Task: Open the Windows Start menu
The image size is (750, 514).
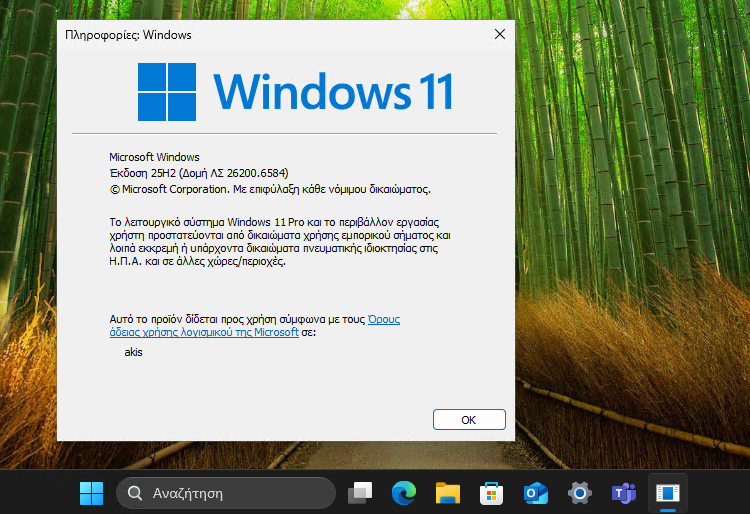Action: 91,493
